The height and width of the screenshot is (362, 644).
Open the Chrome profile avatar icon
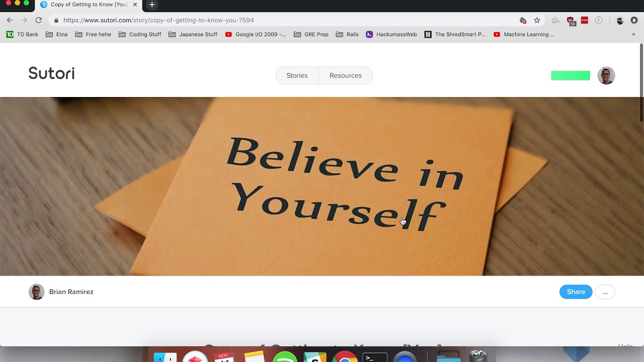coord(620,20)
